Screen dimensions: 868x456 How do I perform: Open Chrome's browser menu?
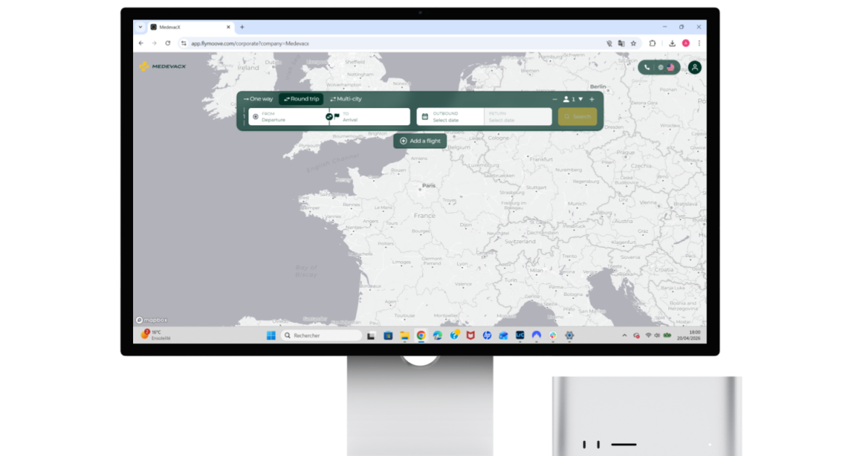(x=699, y=43)
